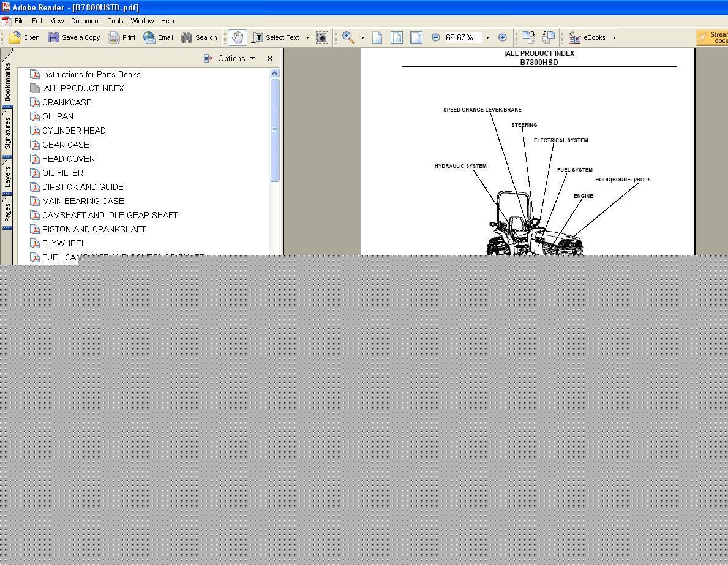The image size is (728, 565).
Task: Click FUEL SYSTEM label on diagram
Action: point(575,170)
